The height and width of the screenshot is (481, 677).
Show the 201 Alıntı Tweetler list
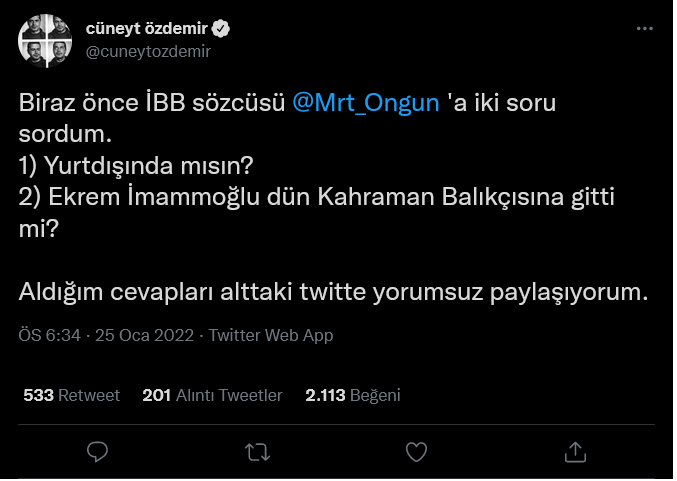(212, 395)
